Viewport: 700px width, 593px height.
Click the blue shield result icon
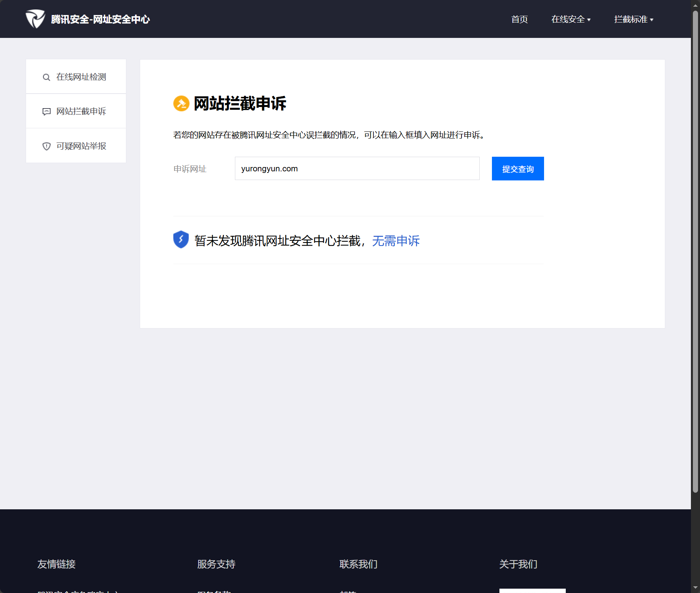[x=181, y=240]
